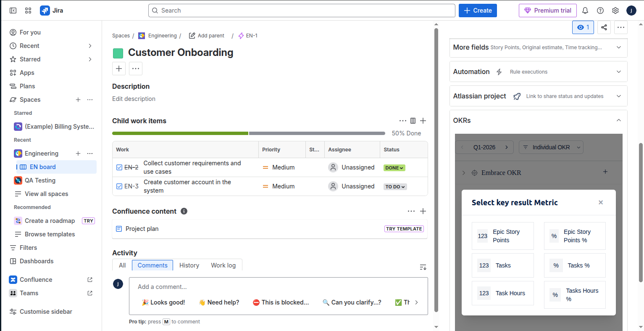Click the plus icon next to Engineering space
The height and width of the screenshot is (331, 644).
[78, 154]
